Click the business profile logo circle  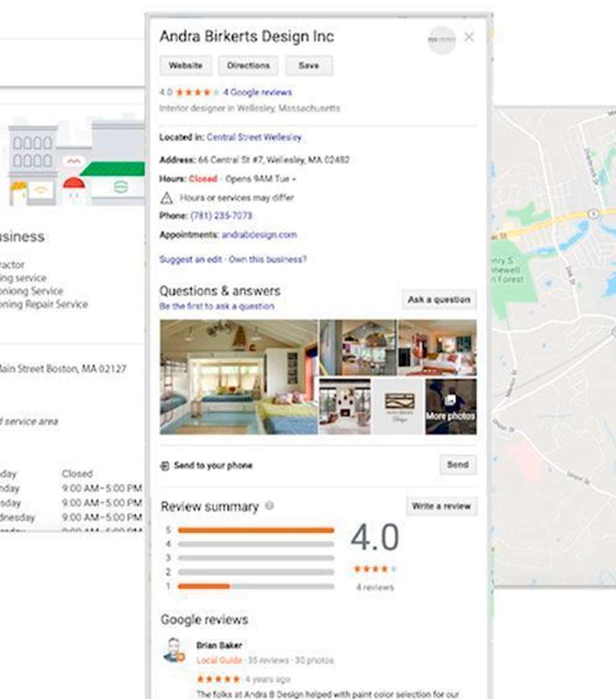pyautogui.click(x=441, y=40)
